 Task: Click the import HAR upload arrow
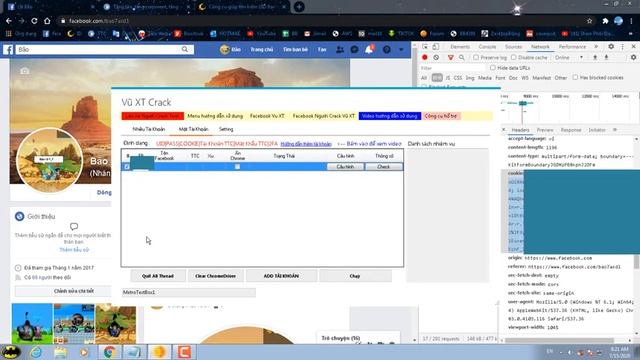595,58
